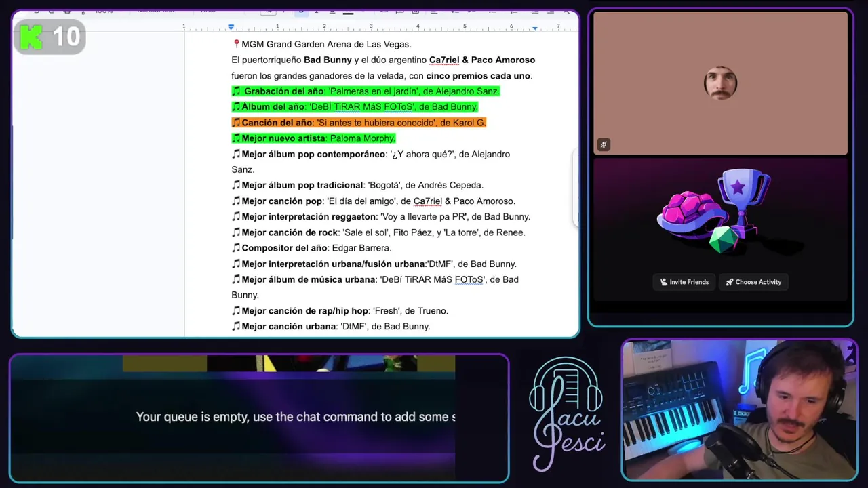Viewport: 868px width, 488px height.
Task: Click the underlined 'Ca7riel' in the bold intro sentence
Action: [x=444, y=60]
